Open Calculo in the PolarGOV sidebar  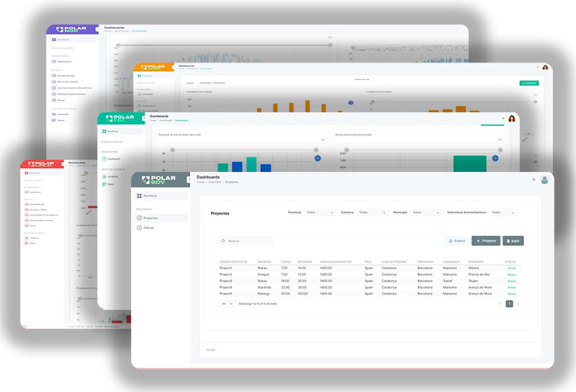point(148,227)
